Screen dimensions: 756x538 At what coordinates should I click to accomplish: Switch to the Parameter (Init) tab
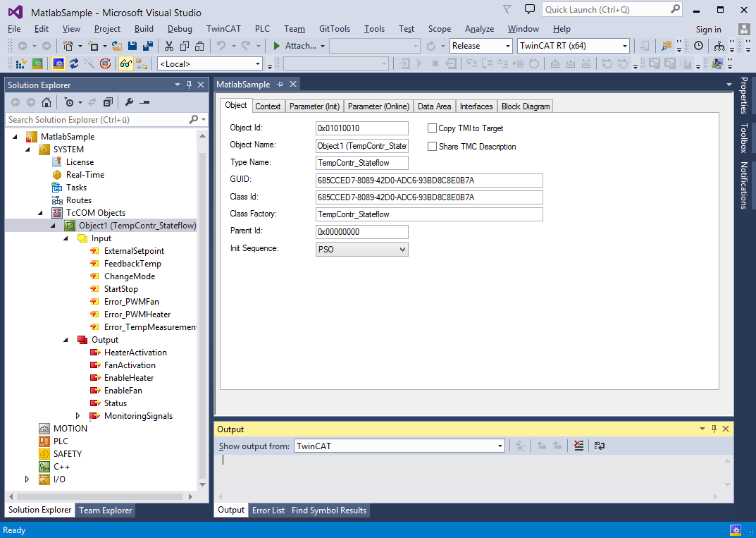pos(314,106)
